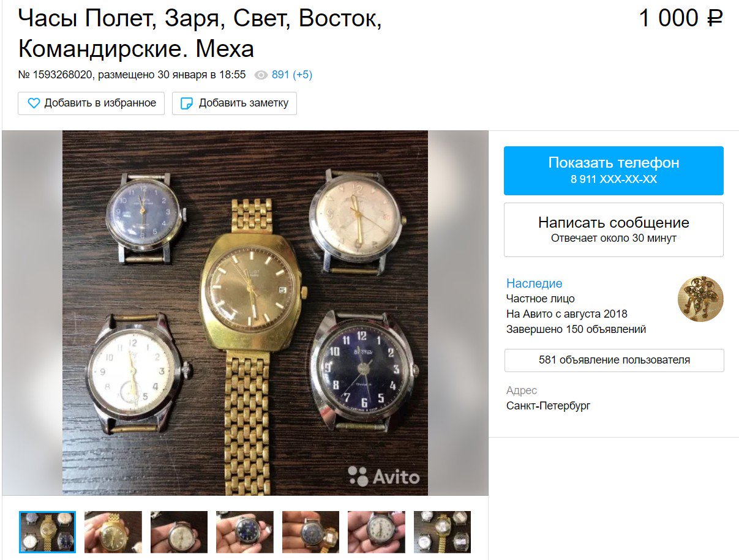
Task: Open the 891 (+5) views statistics
Action: (x=292, y=75)
